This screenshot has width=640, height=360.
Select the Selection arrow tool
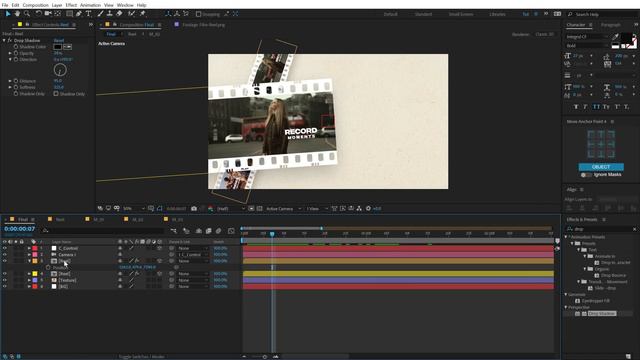(x=8, y=14)
